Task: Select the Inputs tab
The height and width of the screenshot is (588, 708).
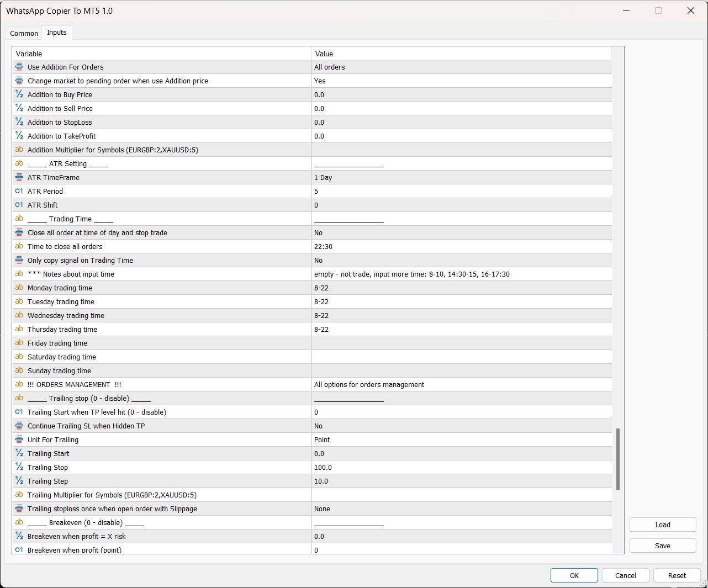Action: point(57,33)
